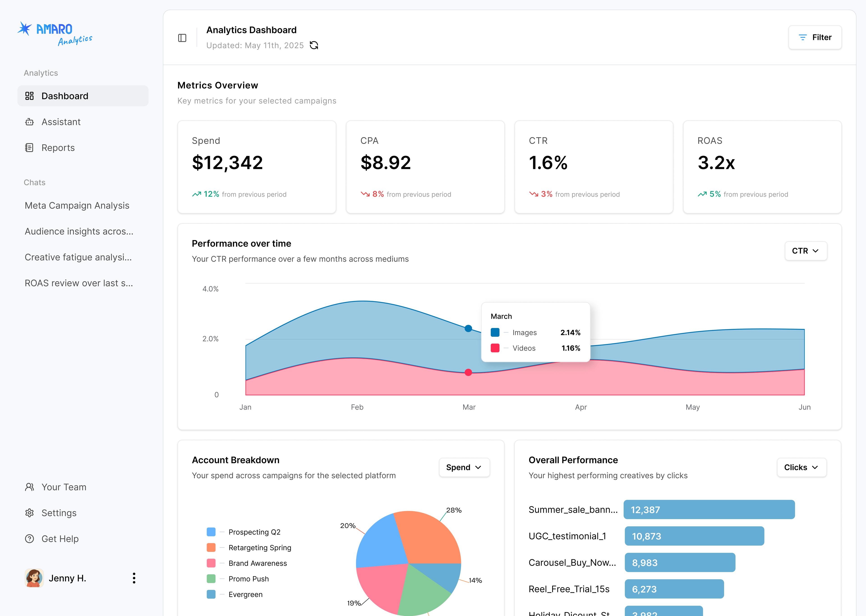Click the ROAS 3.2x card

point(762,167)
